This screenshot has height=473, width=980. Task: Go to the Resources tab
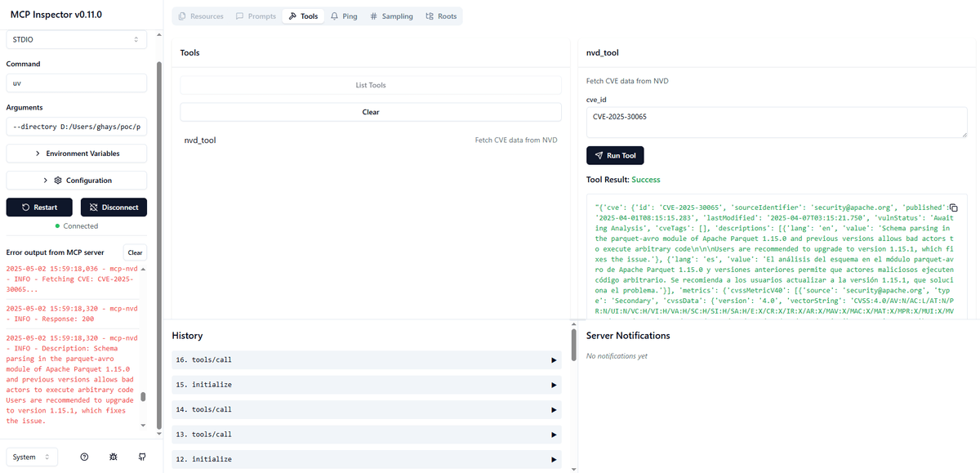click(201, 16)
